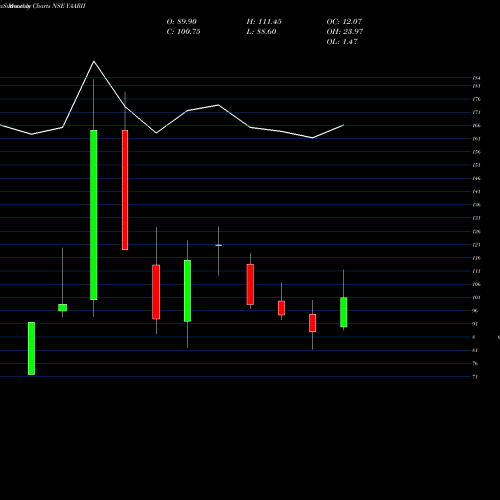The width and height of the screenshot is (500, 500).
Task: Select the small doji candle near 121
Action: click(219, 245)
